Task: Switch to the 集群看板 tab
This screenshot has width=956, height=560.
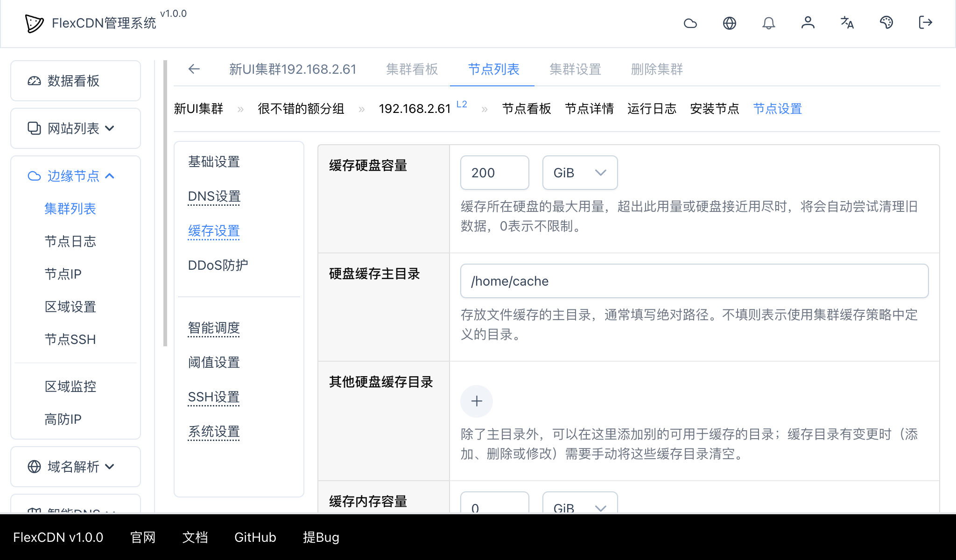Action: point(411,69)
